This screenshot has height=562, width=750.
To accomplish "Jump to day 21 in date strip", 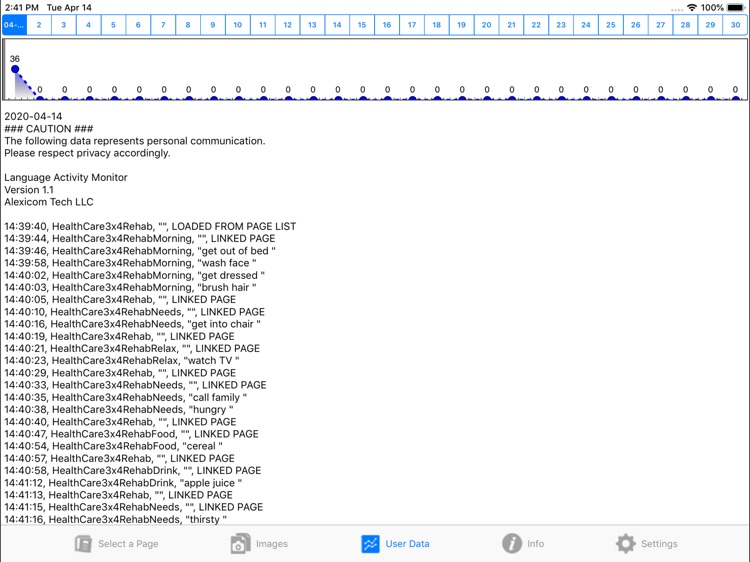I will click(511, 25).
